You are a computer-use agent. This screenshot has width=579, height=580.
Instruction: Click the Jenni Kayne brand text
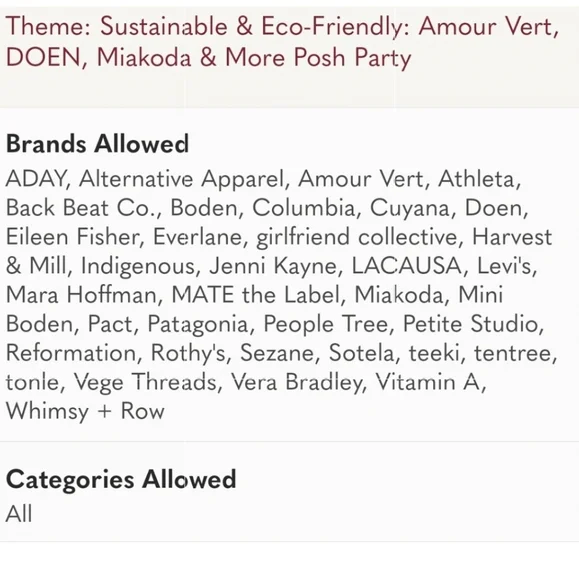pyautogui.click(x=272, y=266)
